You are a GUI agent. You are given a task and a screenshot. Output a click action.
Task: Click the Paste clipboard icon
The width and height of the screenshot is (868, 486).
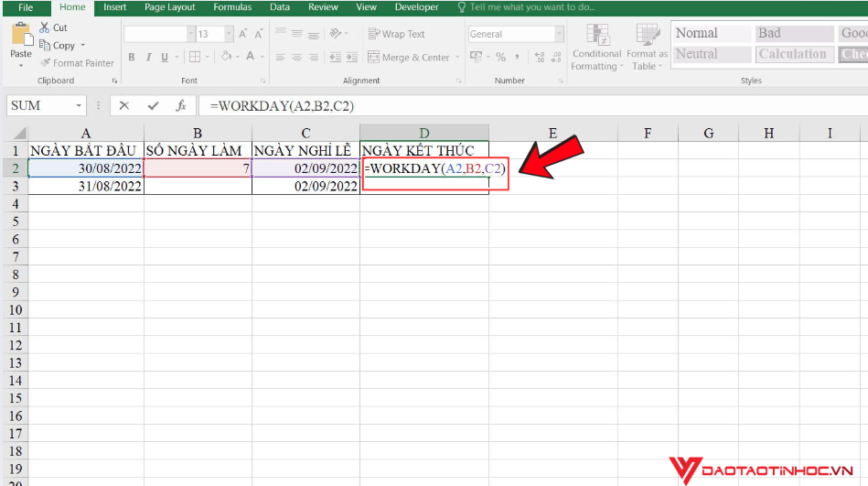[x=22, y=35]
